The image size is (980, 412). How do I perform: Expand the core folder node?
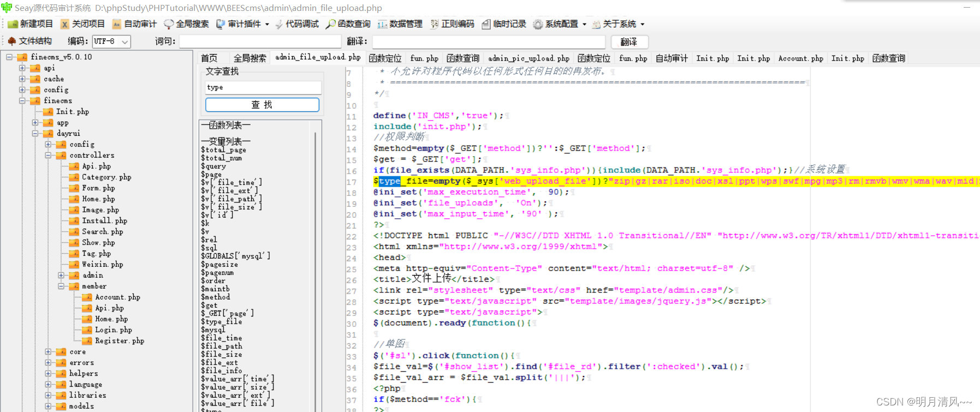[48, 351]
